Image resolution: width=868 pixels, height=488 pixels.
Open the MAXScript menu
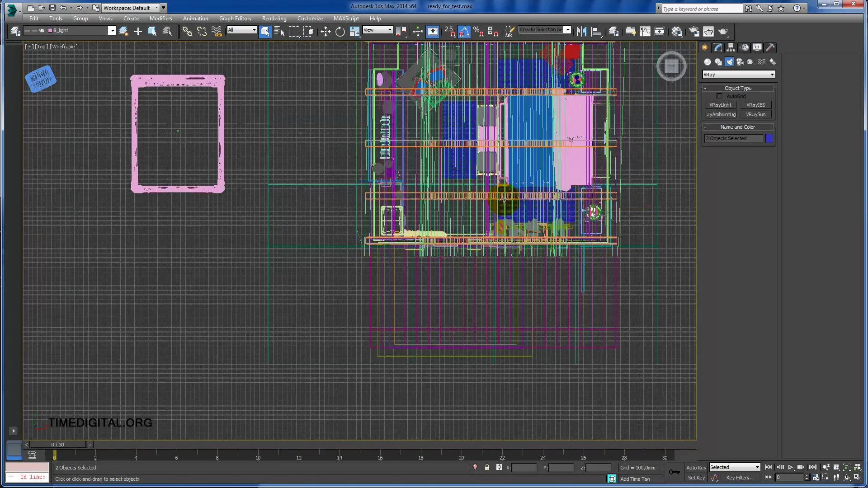346,19
